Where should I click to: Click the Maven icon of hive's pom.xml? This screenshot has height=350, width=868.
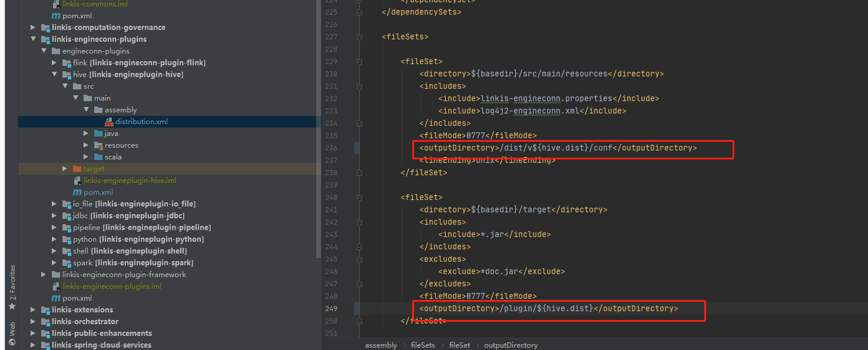pos(77,192)
